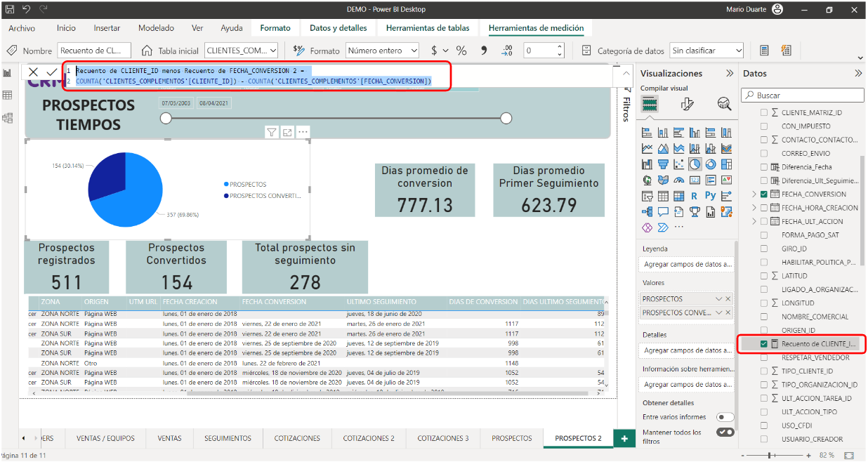Switch to the SEGUIMIENTOS page tab
Viewport: 868px width, 462px height.
point(228,438)
